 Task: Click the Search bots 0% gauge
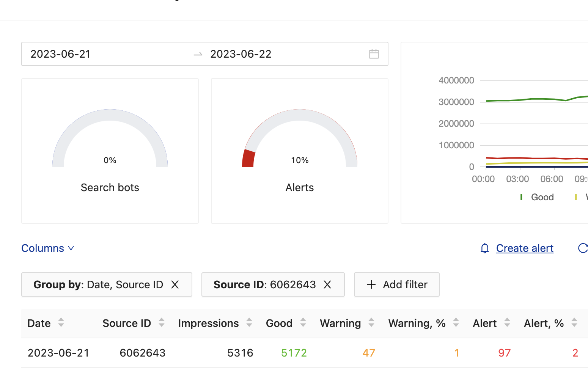[110, 140]
